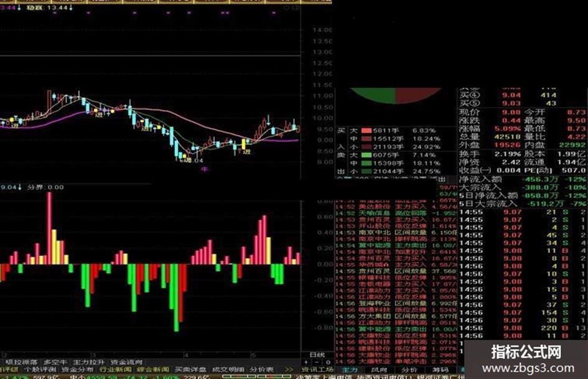Open the 分价表 tab

(x=262, y=370)
